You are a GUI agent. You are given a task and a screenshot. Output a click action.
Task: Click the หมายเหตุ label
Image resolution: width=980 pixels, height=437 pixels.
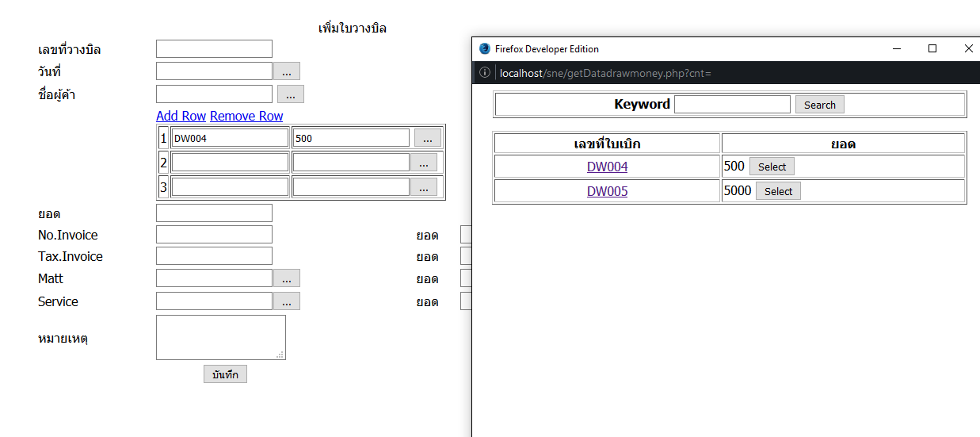(x=63, y=339)
